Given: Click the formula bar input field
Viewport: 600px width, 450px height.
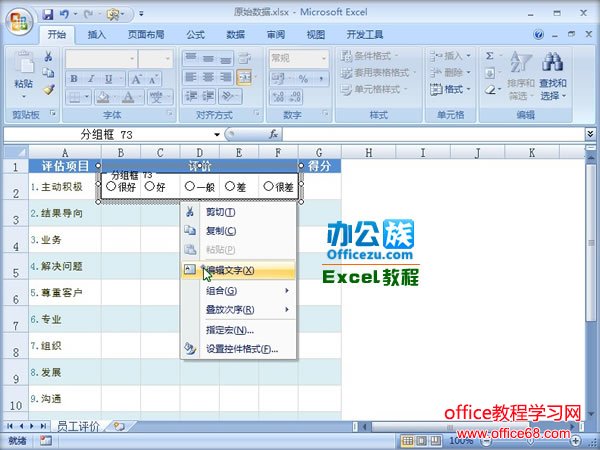Looking at the screenshot, I should (433, 134).
